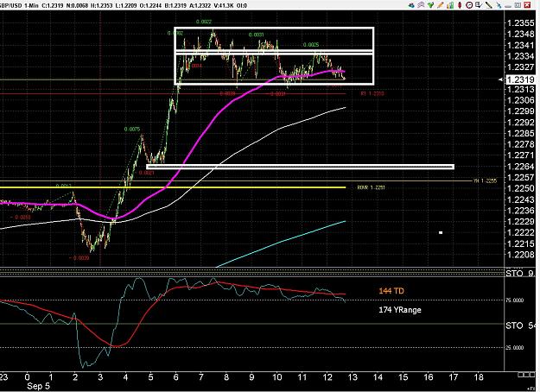Click the blue pin icon

[x=499, y=5]
